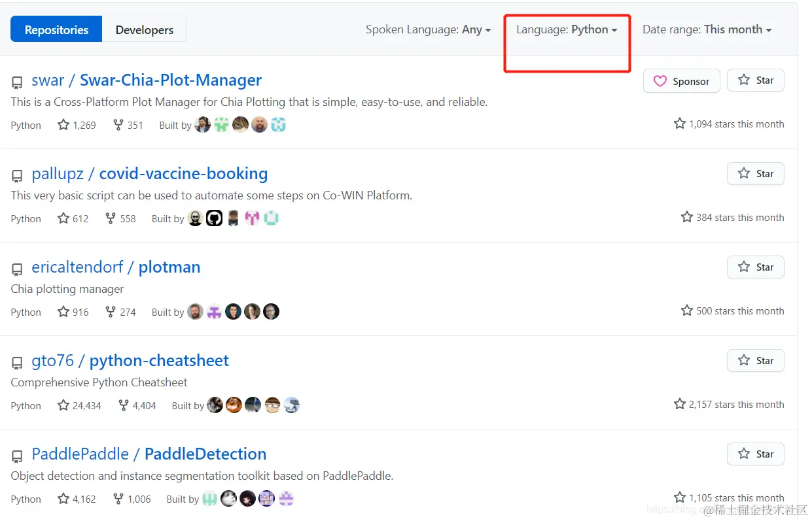The width and height of the screenshot is (812, 521).
Task: View 4,162 stargazers of PaddleDetection
Action: coord(77,499)
